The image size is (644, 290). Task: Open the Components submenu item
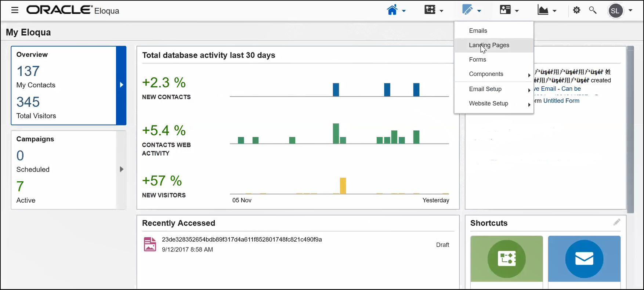494,74
